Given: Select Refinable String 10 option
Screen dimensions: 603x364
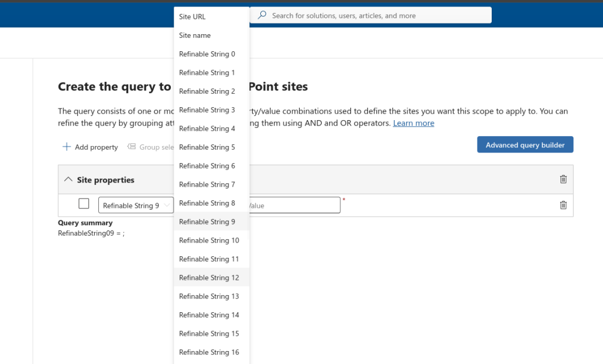Looking at the screenshot, I should coord(211,240).
